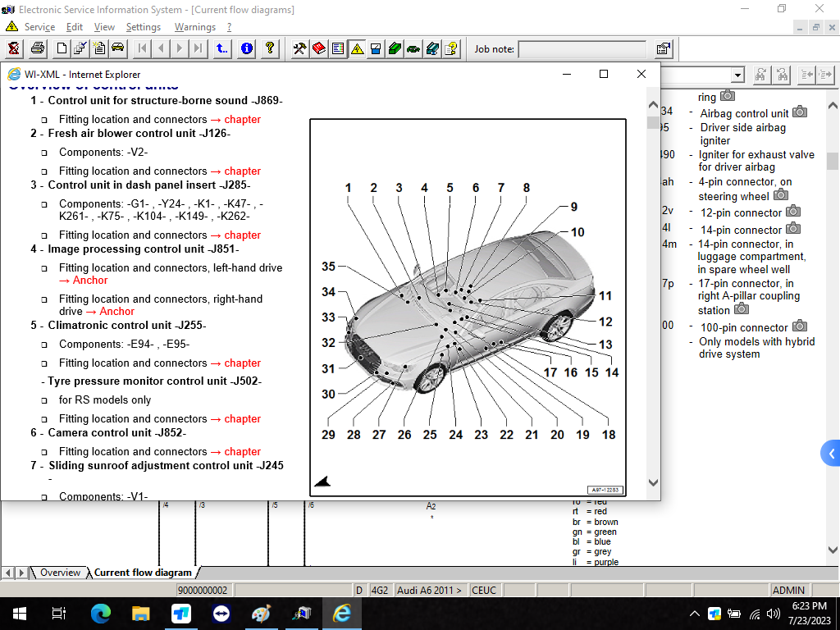
Task: Open TeamViewer from the Windows taskbar
Action: point(221,613)
